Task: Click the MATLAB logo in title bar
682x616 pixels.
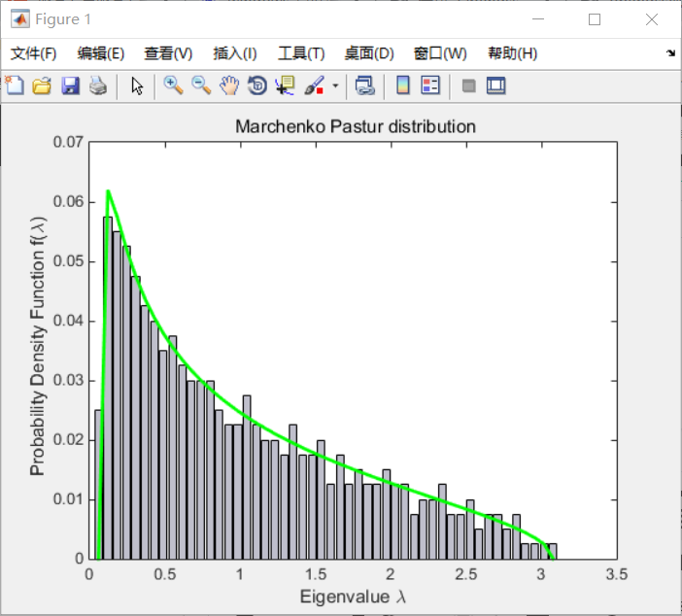Action: point(20,19)
